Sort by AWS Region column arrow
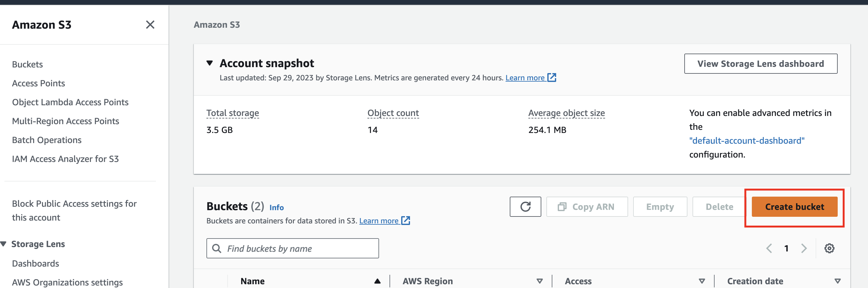This screenshot has width=868, height=288. [539, 281]
